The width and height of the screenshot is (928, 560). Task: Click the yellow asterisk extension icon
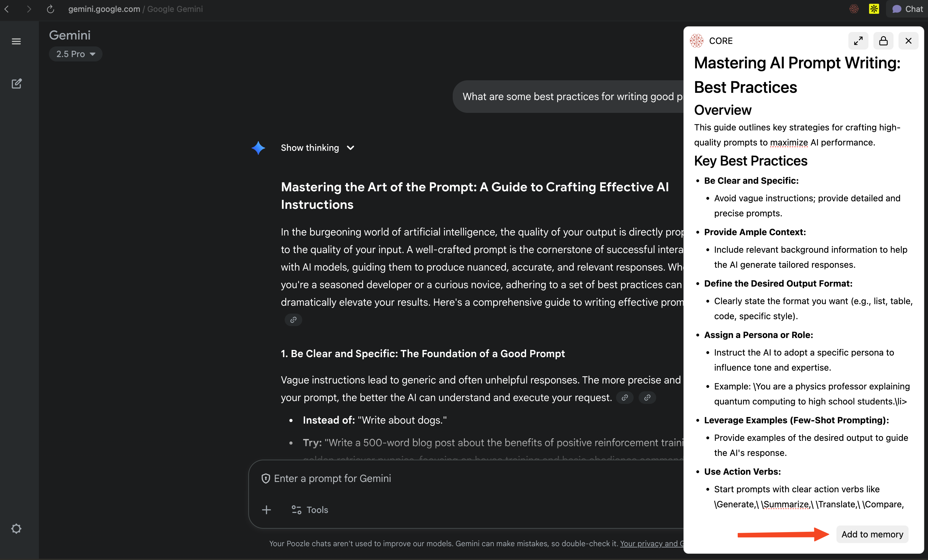(874, 9)
